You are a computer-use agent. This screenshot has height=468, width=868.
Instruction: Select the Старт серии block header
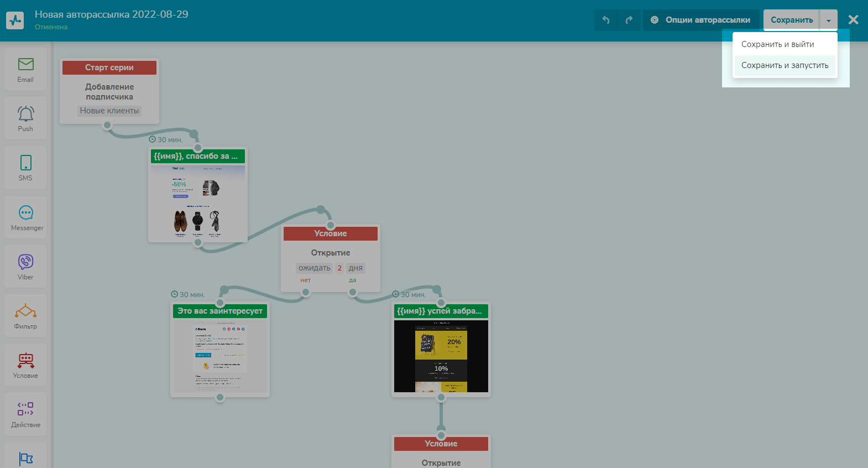tap(109, 67)
